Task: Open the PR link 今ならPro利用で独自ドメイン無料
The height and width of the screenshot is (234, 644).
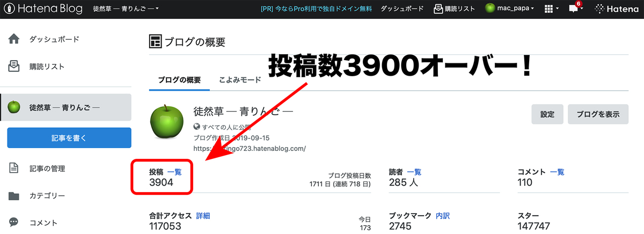Action: tap(316, 9)
